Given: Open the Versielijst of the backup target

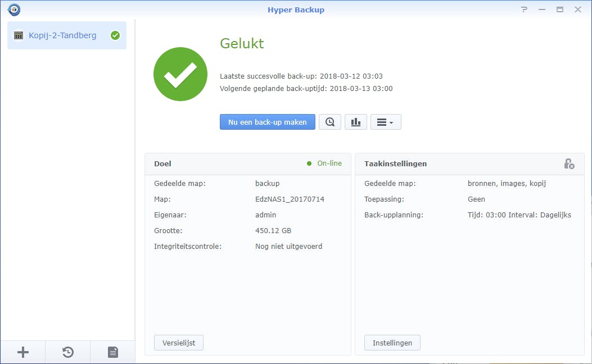Looking at the screenshot, I should click(x=178, y=343).
